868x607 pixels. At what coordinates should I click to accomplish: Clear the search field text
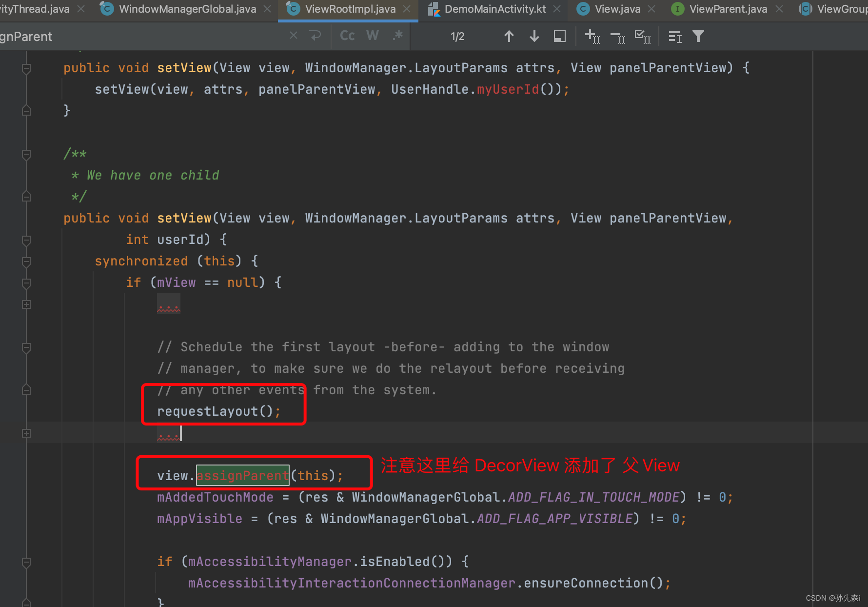294,36
